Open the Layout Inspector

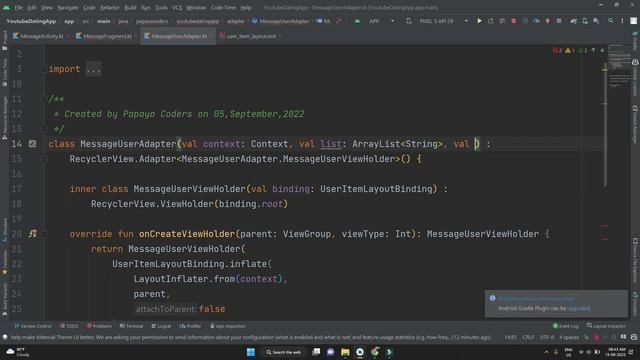pyautogui.click(x=606, y=326)
